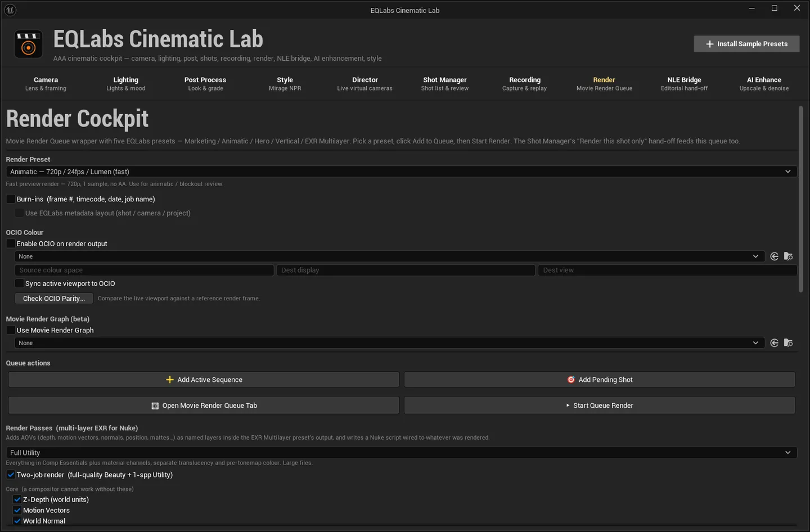Click the Compare the live viewport hint text
The height and width of the screenshot is (532, 810).
click(x=179, y=299)
